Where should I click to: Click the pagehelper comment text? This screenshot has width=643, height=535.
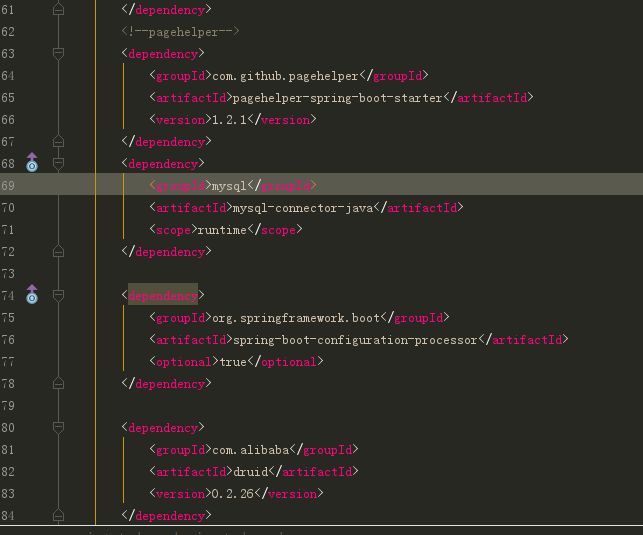(x=180, y=32)
